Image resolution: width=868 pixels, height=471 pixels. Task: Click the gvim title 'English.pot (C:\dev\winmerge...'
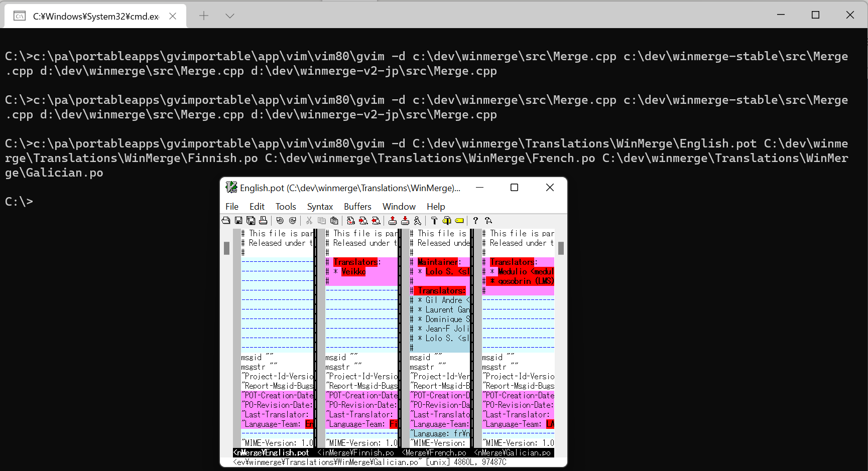pos(350,188)
